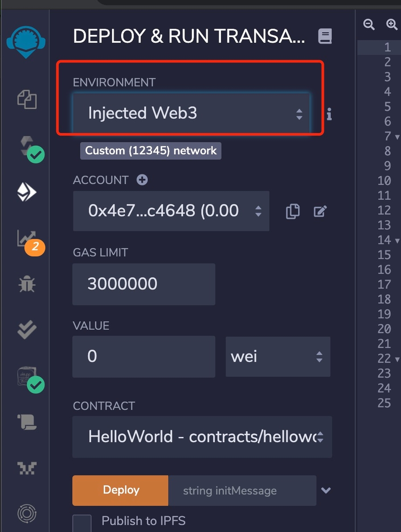Viewport: 401px width, 532px height.
Task: Open the Environment dropdown showing Injected Web3
Action: 192,113
